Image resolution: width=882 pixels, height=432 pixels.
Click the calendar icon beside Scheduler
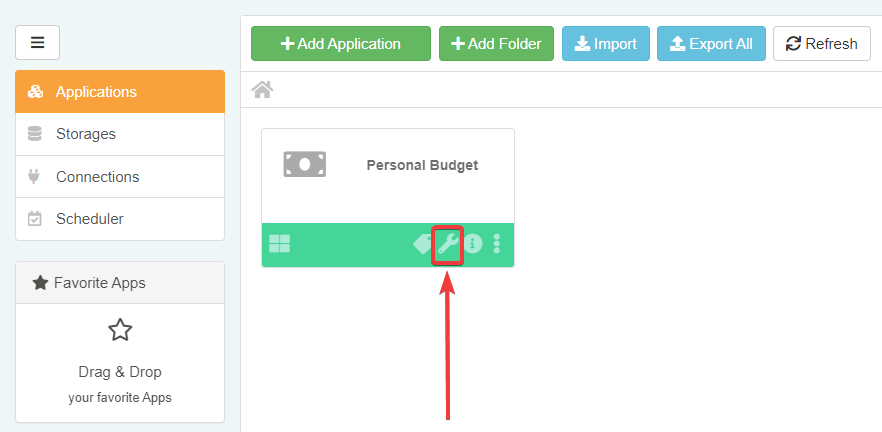pyautogui.click(x=35, y=219)
